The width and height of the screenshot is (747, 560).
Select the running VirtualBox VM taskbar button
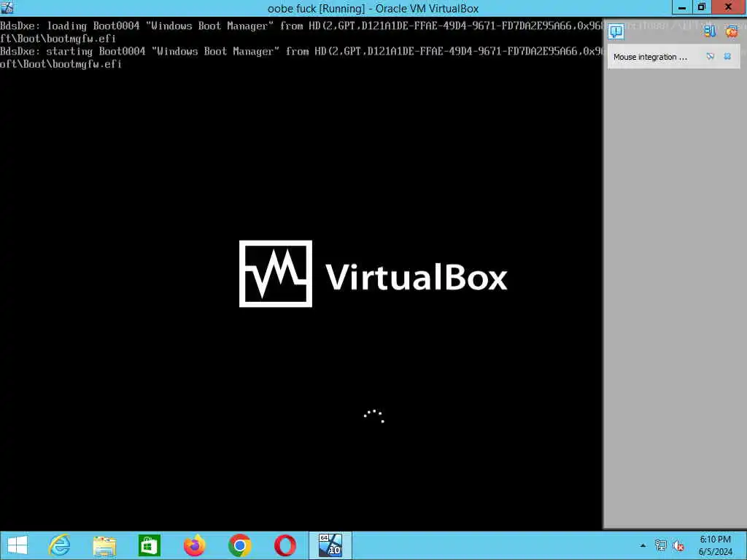pyautogui.click(x=330, y=545)
